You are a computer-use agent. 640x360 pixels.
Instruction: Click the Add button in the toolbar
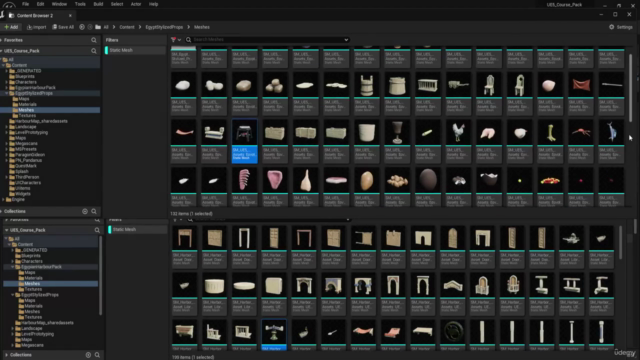tap(11, 27)
